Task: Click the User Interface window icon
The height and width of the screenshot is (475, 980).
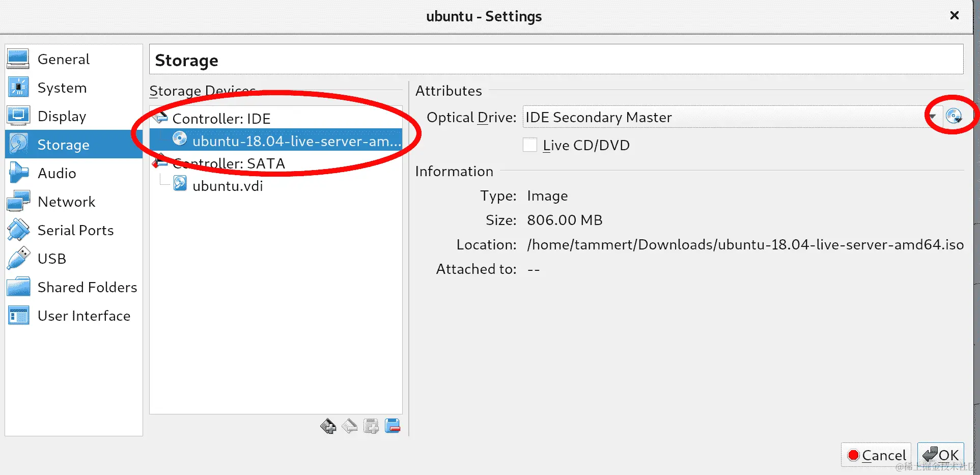Action: [x=18, y=316]
